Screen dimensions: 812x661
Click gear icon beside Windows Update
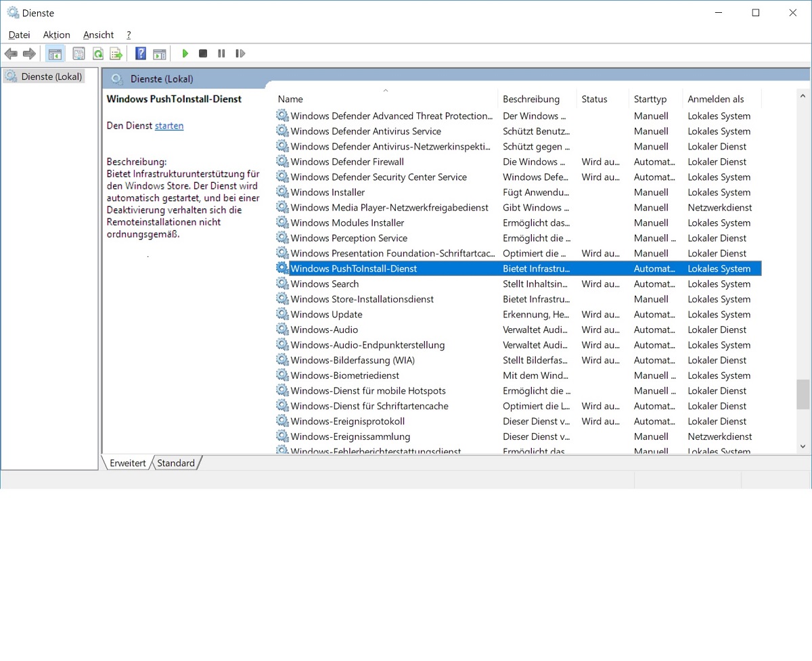point(282,314)
